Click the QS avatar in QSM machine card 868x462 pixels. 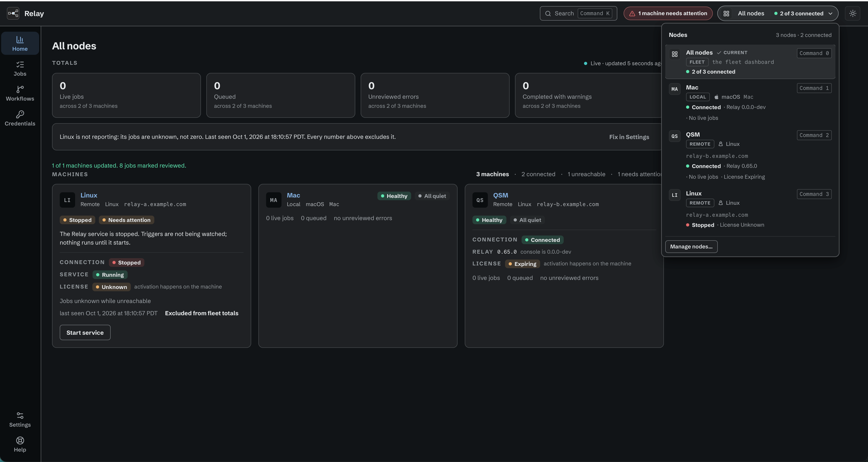(480, 200)
